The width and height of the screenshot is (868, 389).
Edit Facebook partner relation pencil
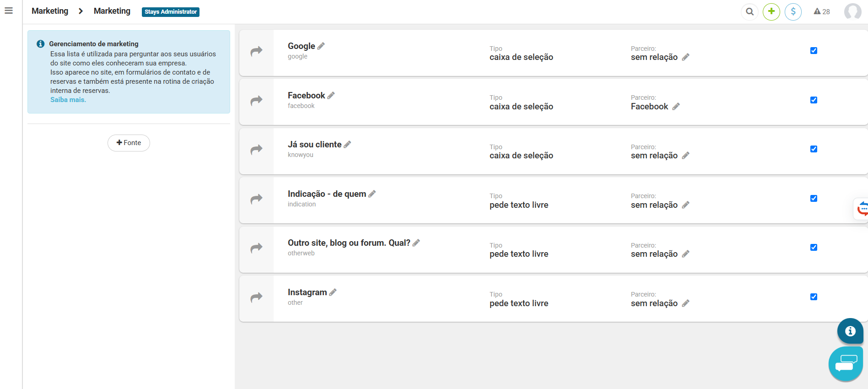tap(676, 107)
